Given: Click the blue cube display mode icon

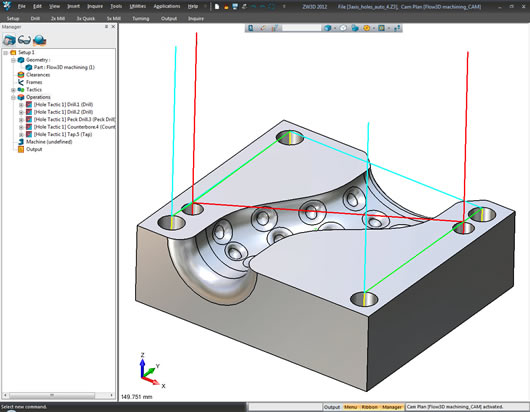Looking at the screenshot, I should (327, 28).
